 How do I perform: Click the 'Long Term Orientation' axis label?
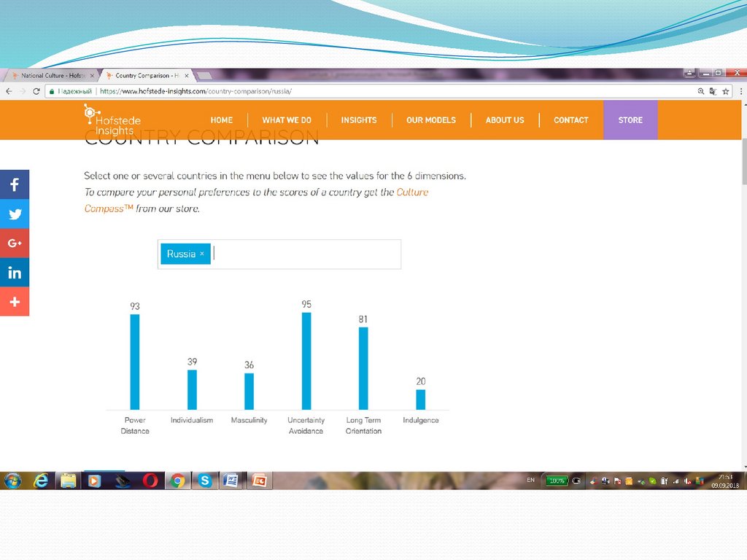(x=363, y=425)
